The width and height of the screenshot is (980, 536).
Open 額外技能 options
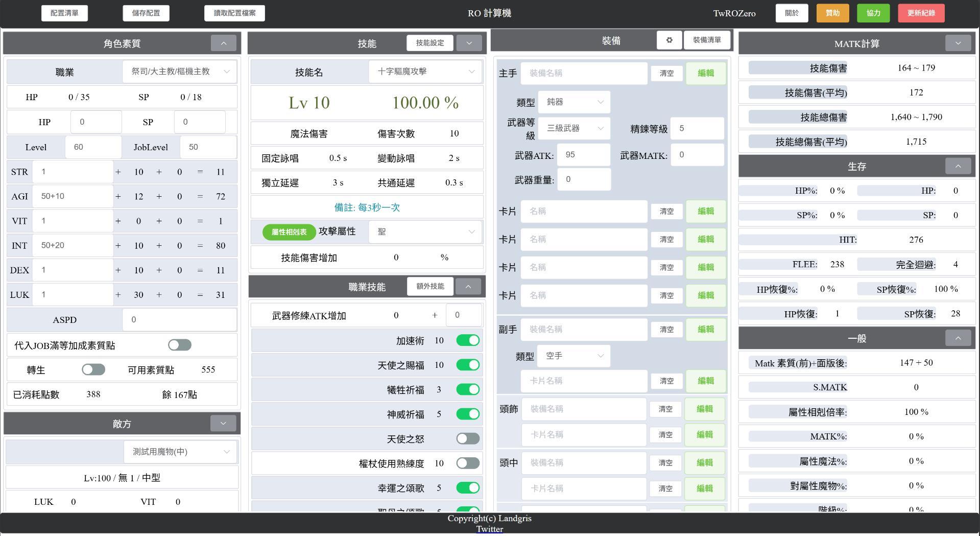click(x=430, y=286)
